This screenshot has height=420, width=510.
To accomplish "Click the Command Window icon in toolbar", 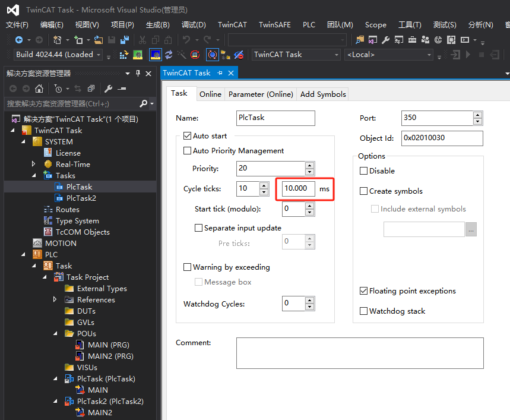I will [465, 40].
